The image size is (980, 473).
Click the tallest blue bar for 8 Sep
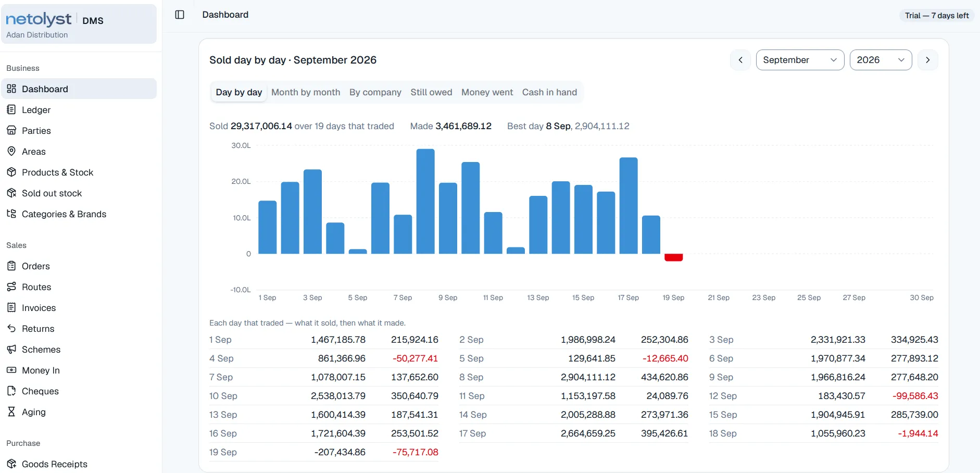tap(425, 202)
